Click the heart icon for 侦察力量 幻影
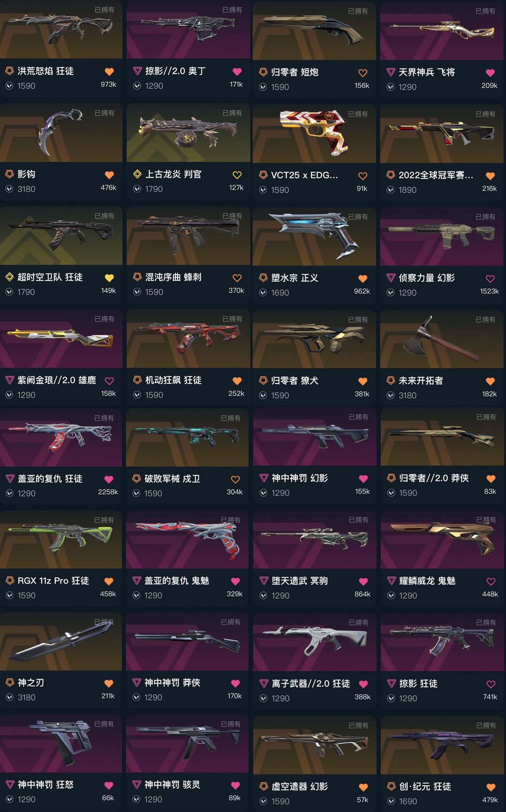Image resolution: width=506 pixels, height=812 pixels. pyautogui.click(x=490, y=279)
